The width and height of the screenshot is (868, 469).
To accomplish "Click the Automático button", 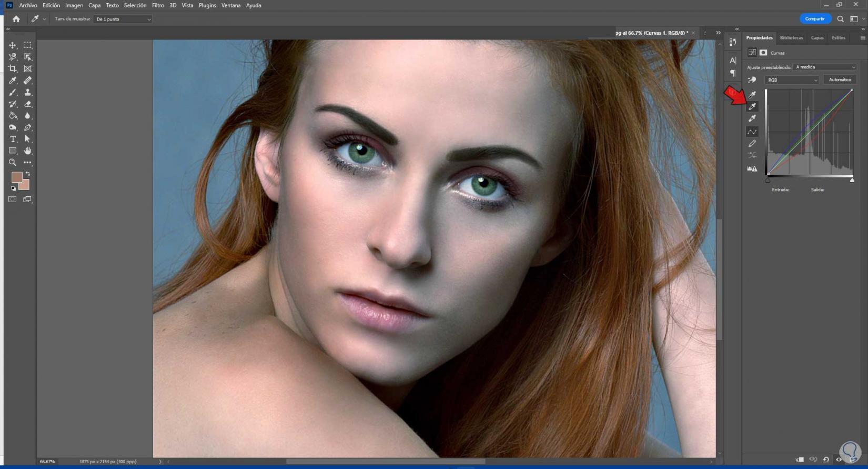I will coord(840,79).
